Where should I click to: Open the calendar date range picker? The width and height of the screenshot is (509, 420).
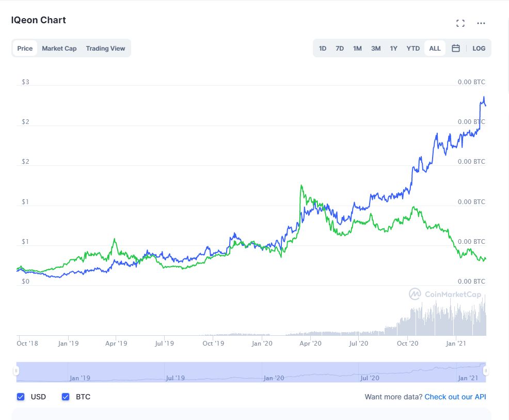[456, 48]
